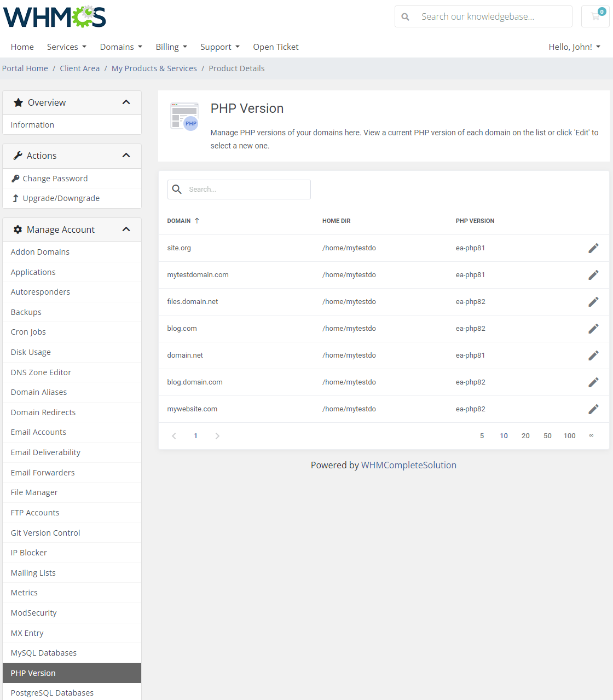The height and width of the screenshot is (700, 613).
Task: Show 50 entries per page
Action: click(x=548, y=436)
